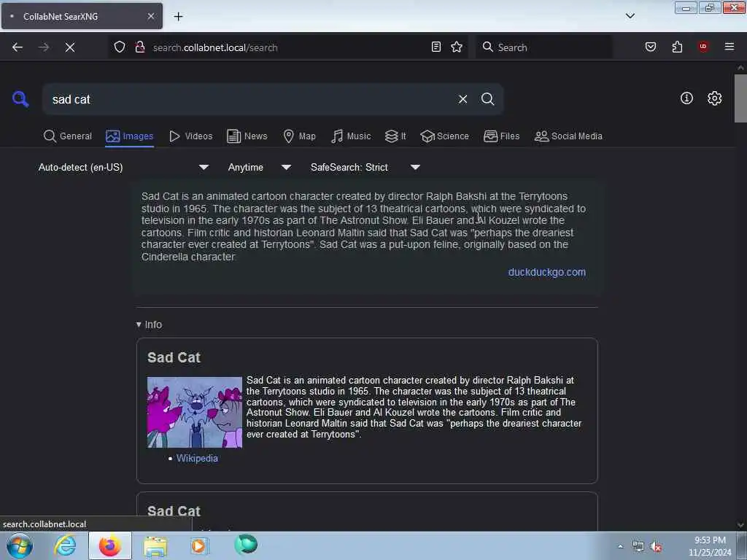Open Windows Media Player taskbar icon
Viewport: 747px width, 560px height.
(199, 545)
